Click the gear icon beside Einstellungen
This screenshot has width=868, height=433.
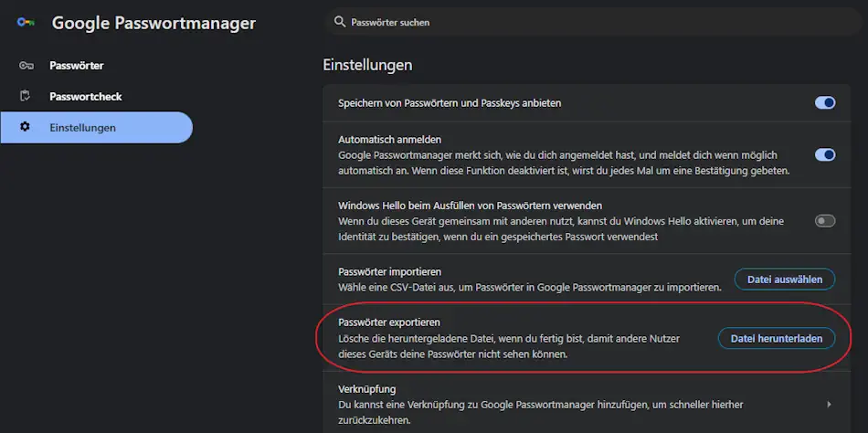click(x=25, y=127)
